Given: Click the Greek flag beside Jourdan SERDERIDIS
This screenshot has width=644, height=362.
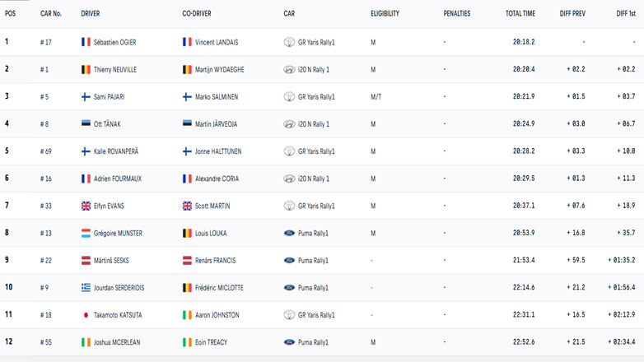Looking at the screenshot, I should tap(86, 288).
